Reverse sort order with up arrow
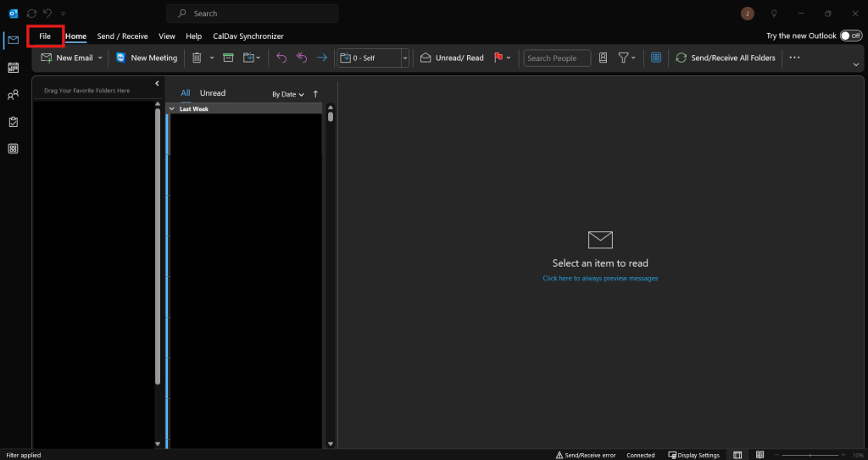Screen dimensions: 868x460 click(x=315, y=94)
